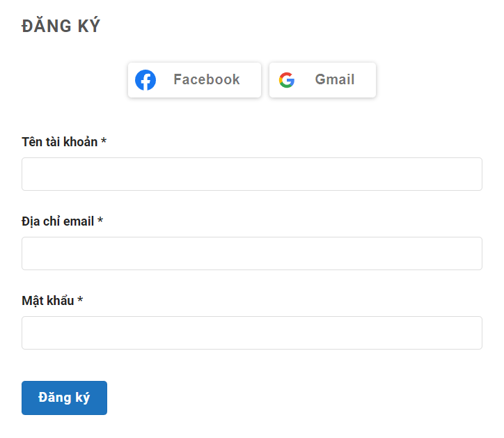Click the multicolored Google G logo
This screenshot has height=438, width=504.
(287, 80)
